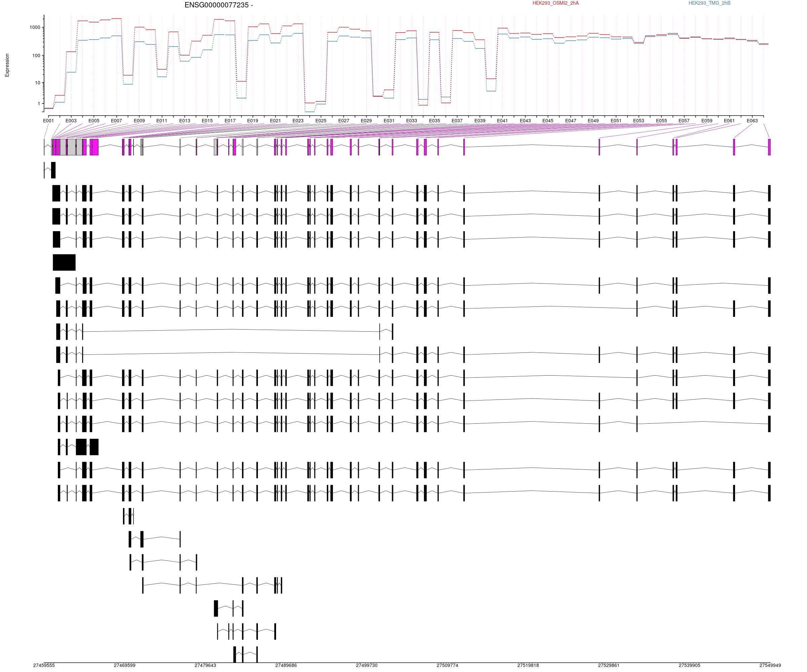Click exon bin label E019
This screenshot has width=807, height=672.
click(253, 121)
